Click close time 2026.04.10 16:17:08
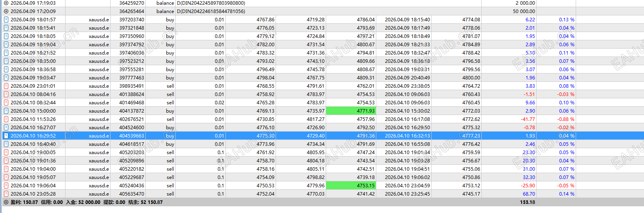 coord(407,119)
